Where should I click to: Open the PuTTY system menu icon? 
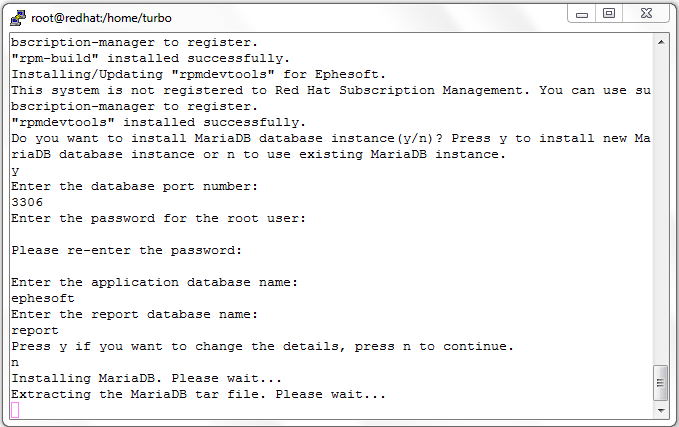pos(18,18)
